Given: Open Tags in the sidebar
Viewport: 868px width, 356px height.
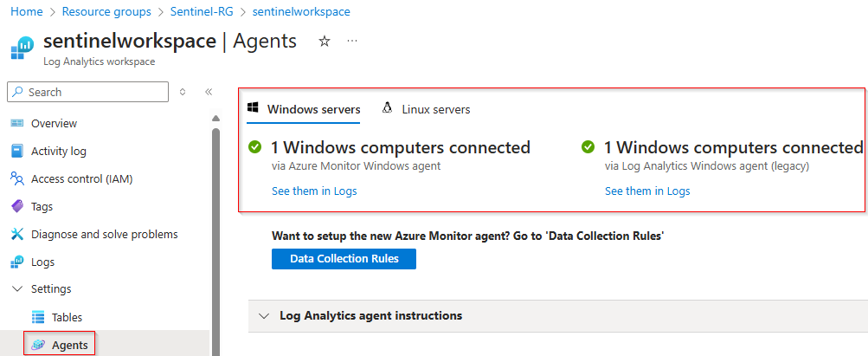Looking at the screenshot, I should tap(42, 206).
